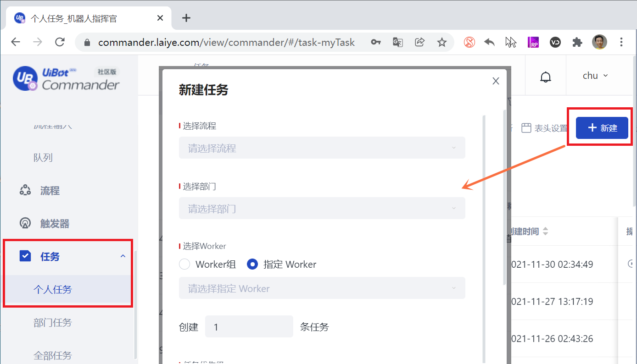The width and height of the screenshot is (637, 364).
Task: Open the translate page icon
Action: coord(397,42)
